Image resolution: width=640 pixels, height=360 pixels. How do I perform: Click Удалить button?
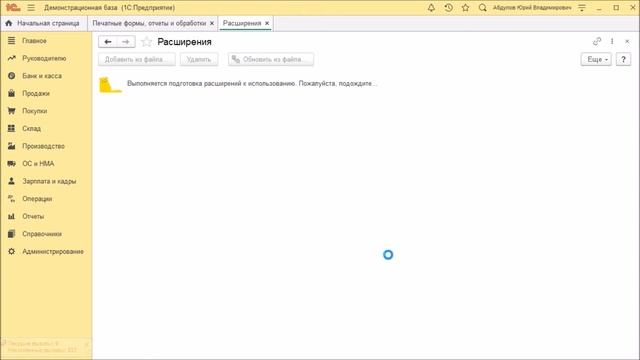point(199,59)
